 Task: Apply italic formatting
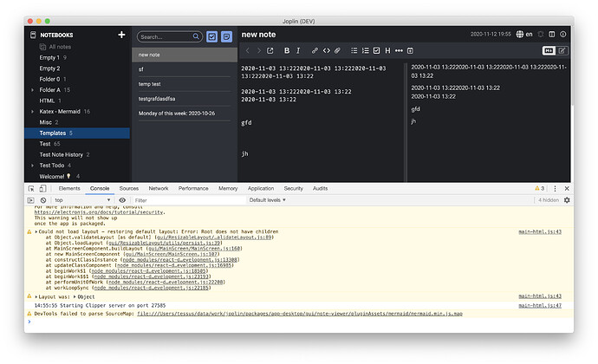click(298, 50)
